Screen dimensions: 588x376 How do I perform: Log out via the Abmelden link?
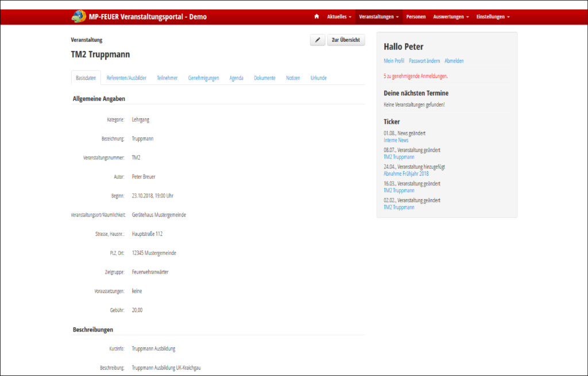[454, 61]
